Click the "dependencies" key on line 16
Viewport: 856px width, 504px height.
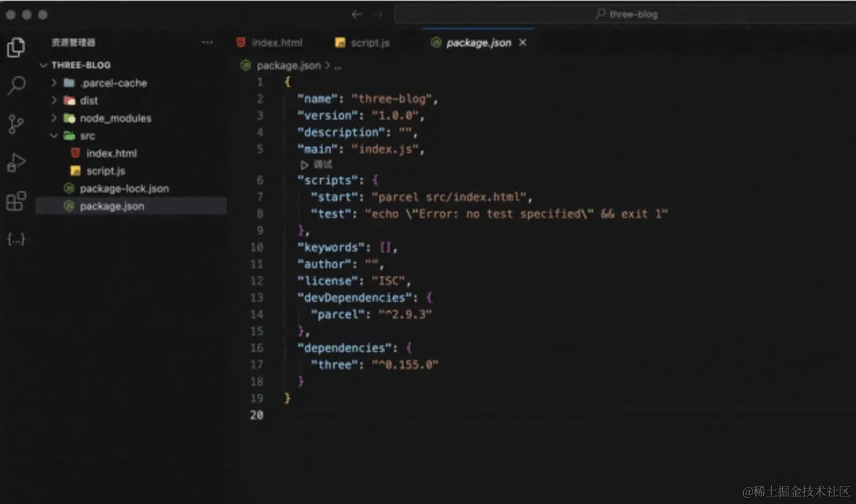click(x=344, y=348)
